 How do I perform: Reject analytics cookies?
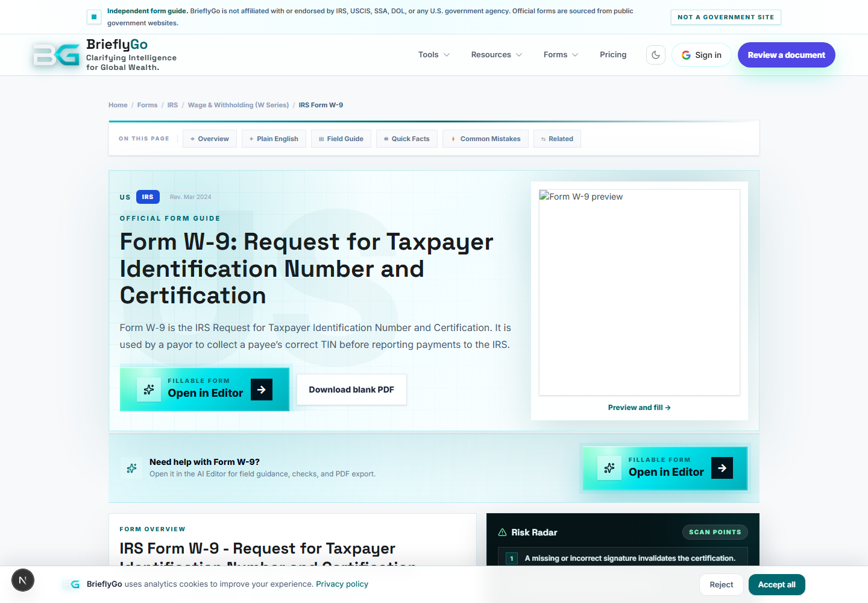click(x=721, y=585)
